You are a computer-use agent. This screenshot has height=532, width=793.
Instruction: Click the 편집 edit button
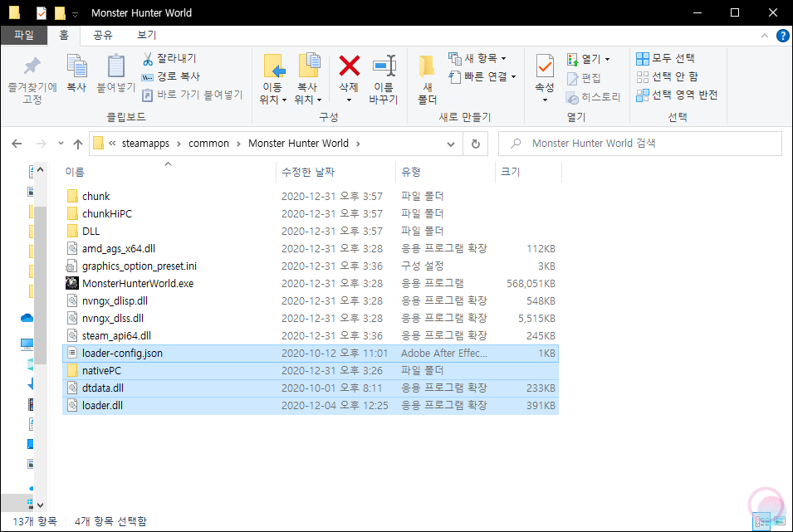[584, 78]
